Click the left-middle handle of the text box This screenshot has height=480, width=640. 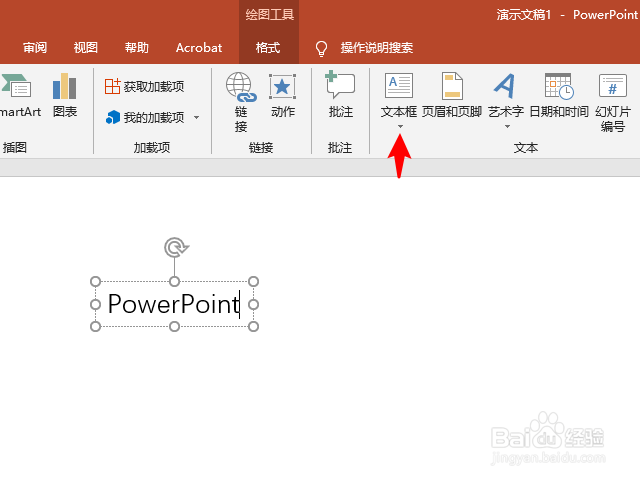(x=96, y=304)
